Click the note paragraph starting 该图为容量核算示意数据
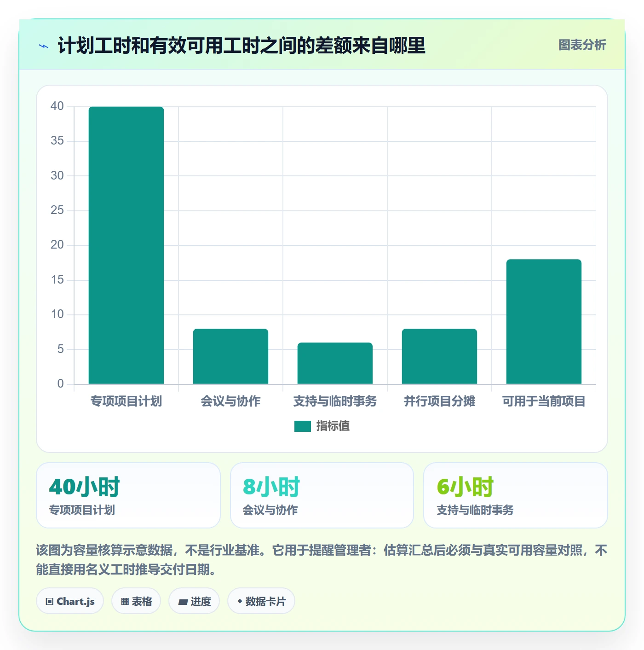 click(x=322, y=560)
